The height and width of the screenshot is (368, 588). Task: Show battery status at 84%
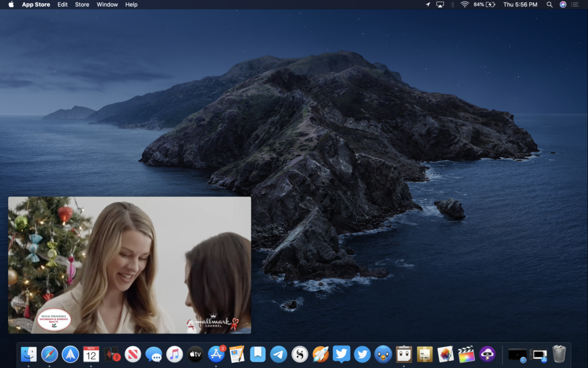point(484,5)
